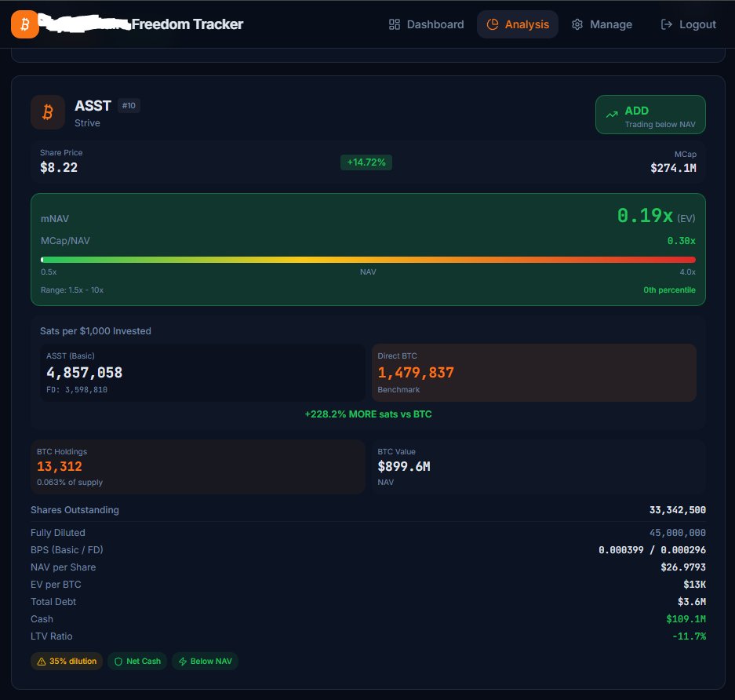The width and height of the screenshot is (735, 700).
Task: Click the MCap value $274.1M
Action: point(673,168)
